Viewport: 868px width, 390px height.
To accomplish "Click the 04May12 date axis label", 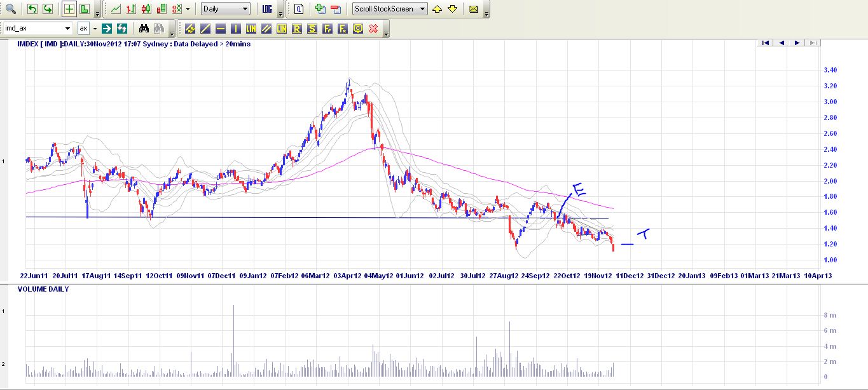I will (x=378, y=276).
